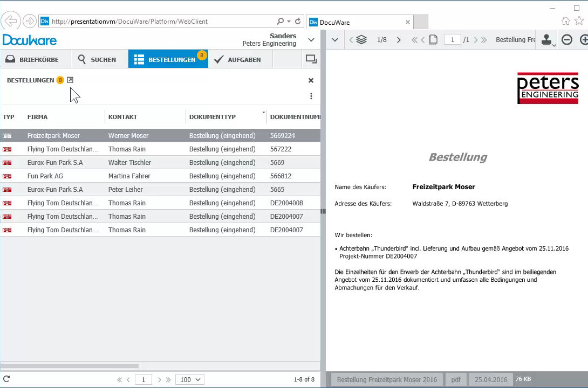Go to the Aufgaben tab
588x388 pixels.
238,60
